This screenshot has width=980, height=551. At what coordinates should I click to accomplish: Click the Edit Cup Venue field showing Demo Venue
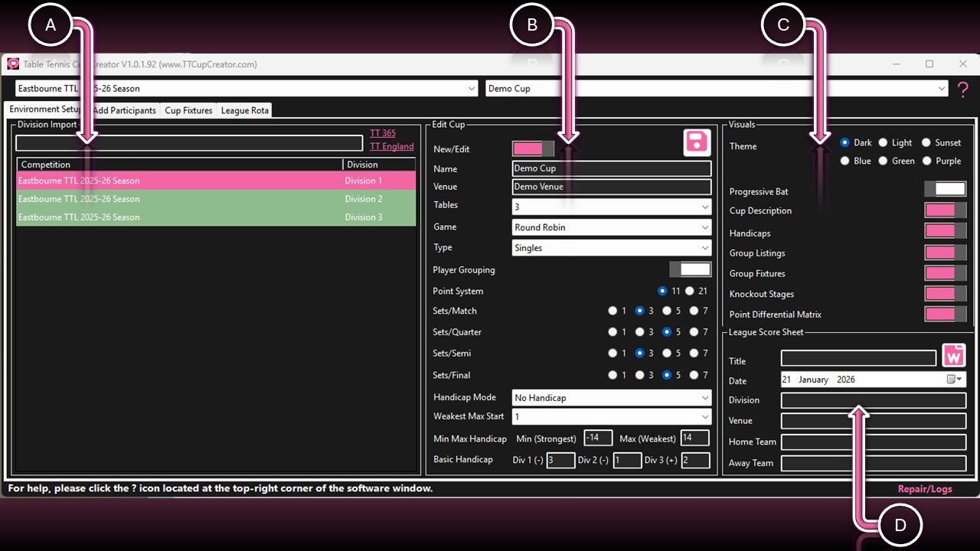(612, 187)
